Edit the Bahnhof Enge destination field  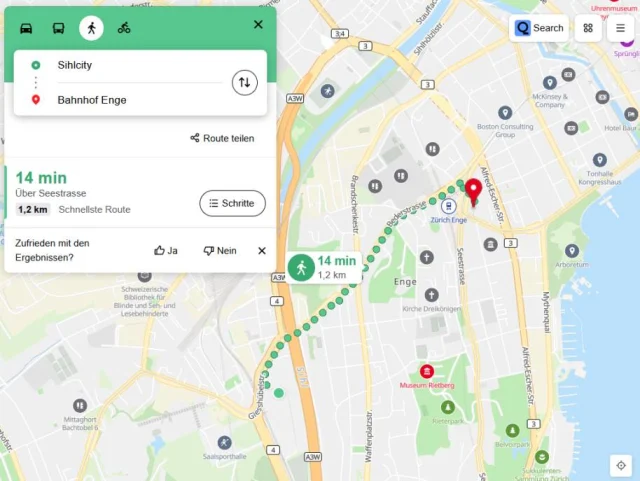tap(140, 100)
